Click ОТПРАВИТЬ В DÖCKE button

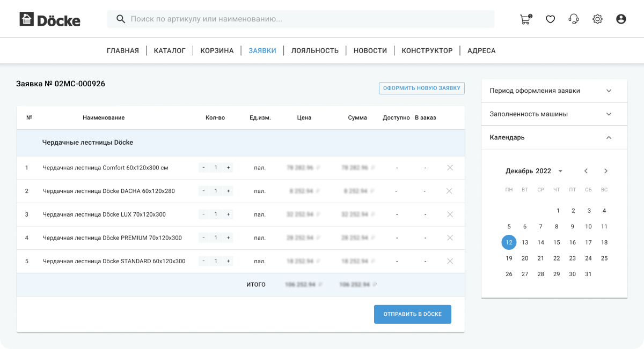(x=413, y=314)
